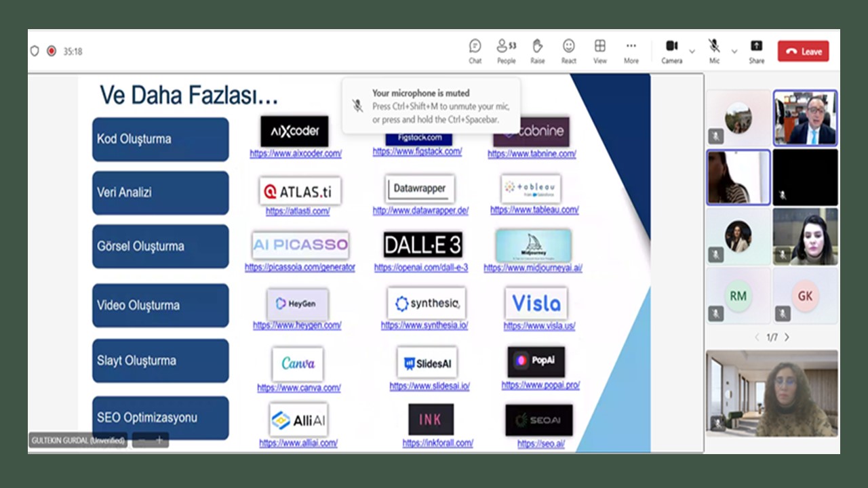The width and height of the screenshot is (868, 488).
Task: Click the tabnine logo
Action: pos(531,131)
